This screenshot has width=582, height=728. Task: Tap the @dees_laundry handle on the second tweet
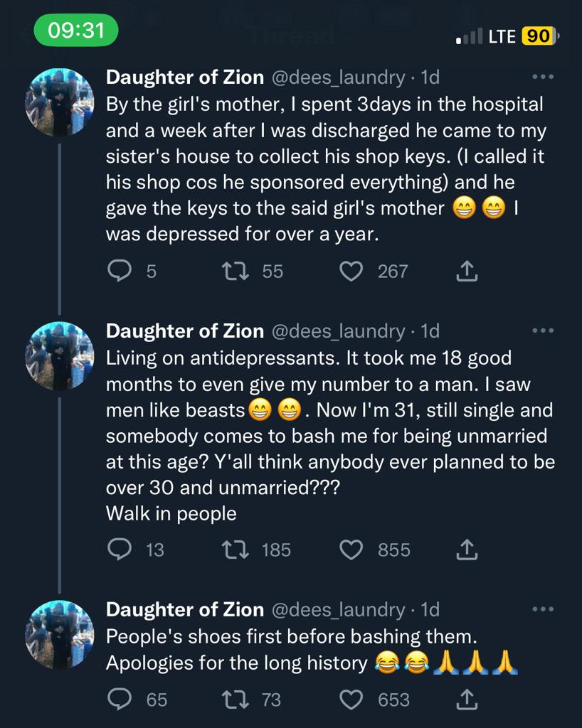click(338, 331)
